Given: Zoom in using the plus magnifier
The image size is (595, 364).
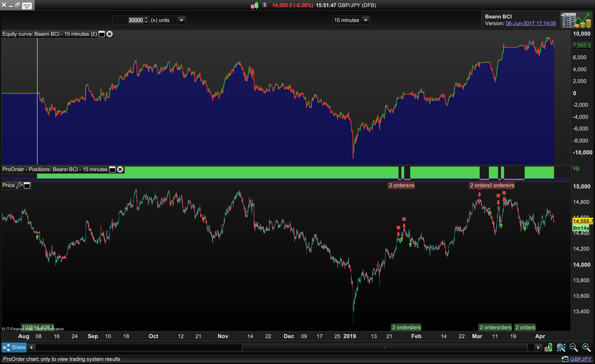Looking at the screenshot, I should (x=586, y=348).
